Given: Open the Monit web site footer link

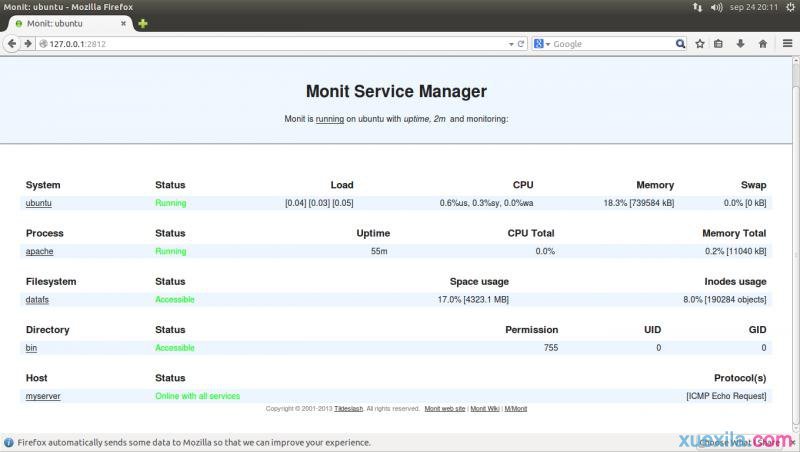Looking at the screenshot, I should [x=445, y=409].
